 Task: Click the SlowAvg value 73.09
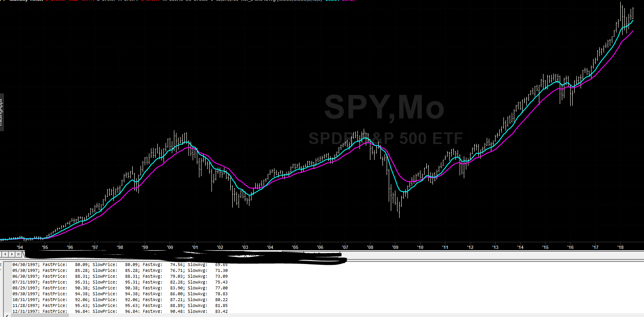click(x=221, y=276)
